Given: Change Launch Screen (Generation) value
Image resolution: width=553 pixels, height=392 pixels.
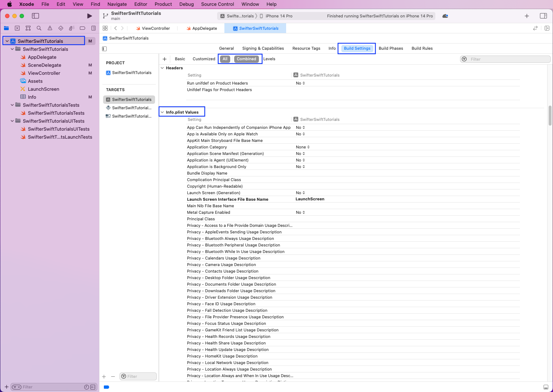Looking at the screenshot, I should [x=300, y=193].
